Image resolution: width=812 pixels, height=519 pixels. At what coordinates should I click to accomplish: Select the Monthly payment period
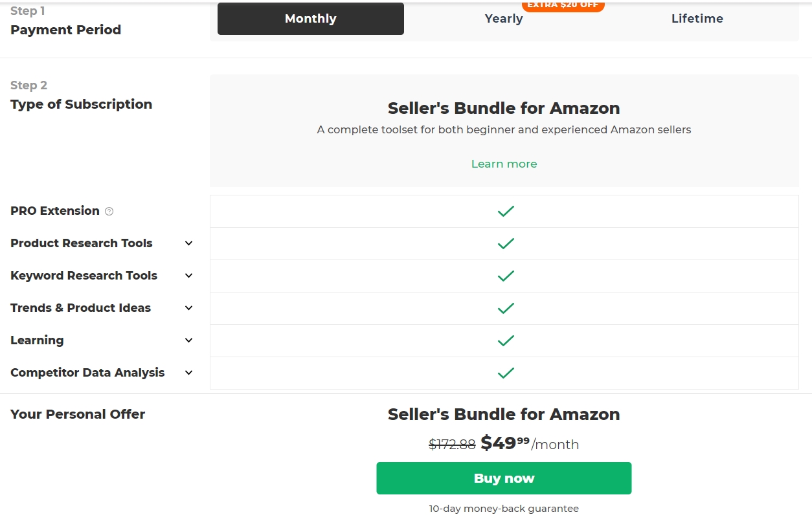[x=310, y=19]
